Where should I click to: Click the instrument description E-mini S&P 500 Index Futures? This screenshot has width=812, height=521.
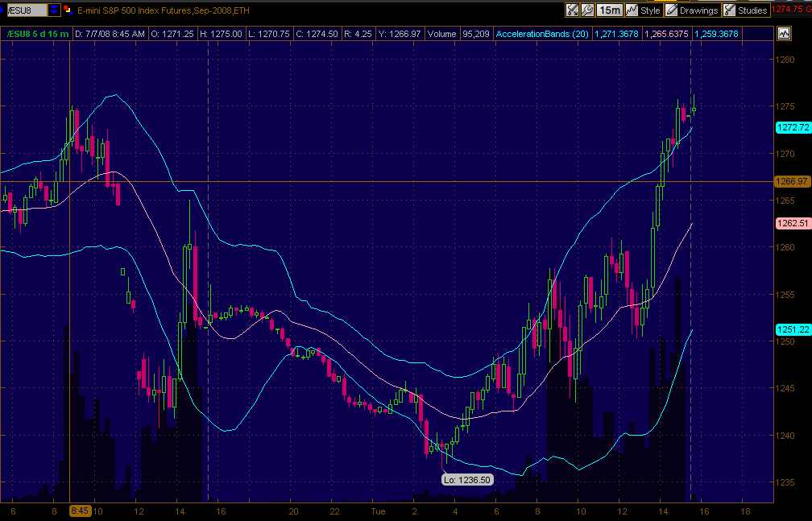pos(135,10)
